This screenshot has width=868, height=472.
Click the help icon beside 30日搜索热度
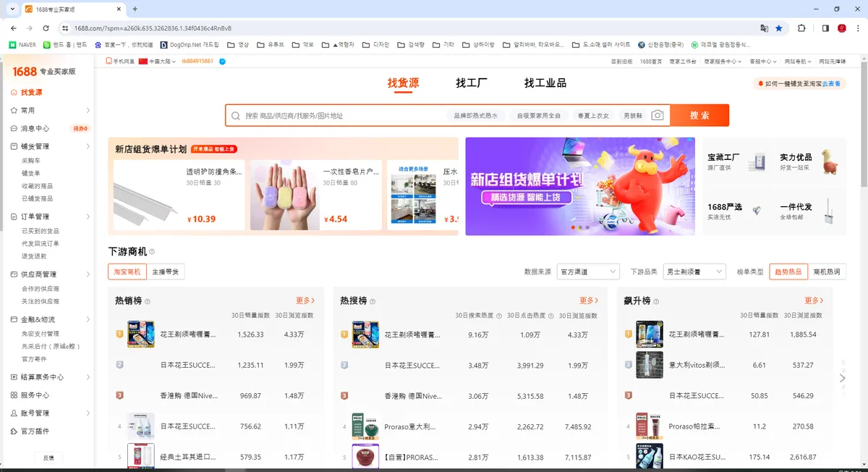point(498,316)
